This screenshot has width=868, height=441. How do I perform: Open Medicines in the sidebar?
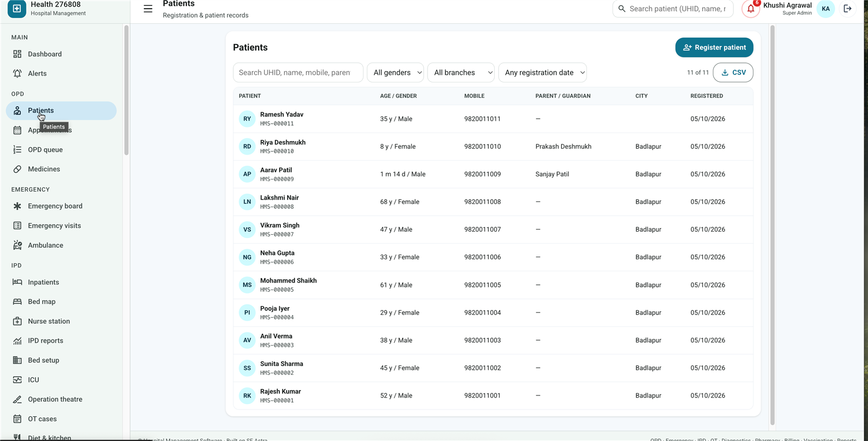click(x=61, y=169)
